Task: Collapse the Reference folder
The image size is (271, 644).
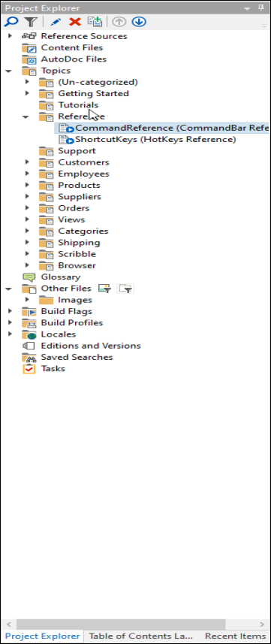Action: tap(26, 117)
